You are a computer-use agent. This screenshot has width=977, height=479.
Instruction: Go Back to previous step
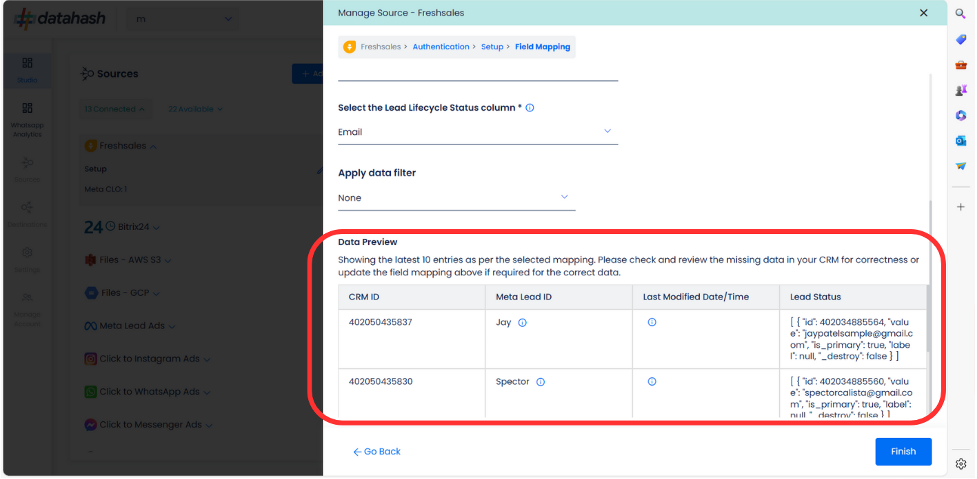[x=376, y=452]
